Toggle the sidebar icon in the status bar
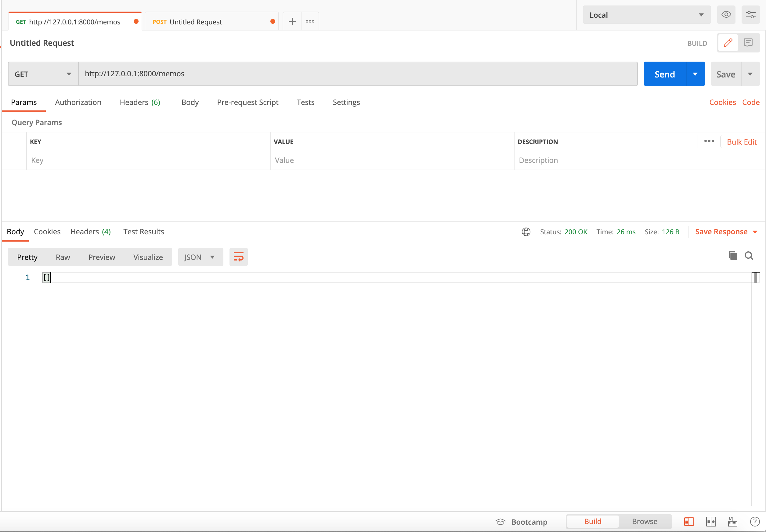766x532 pixels. 688,521
